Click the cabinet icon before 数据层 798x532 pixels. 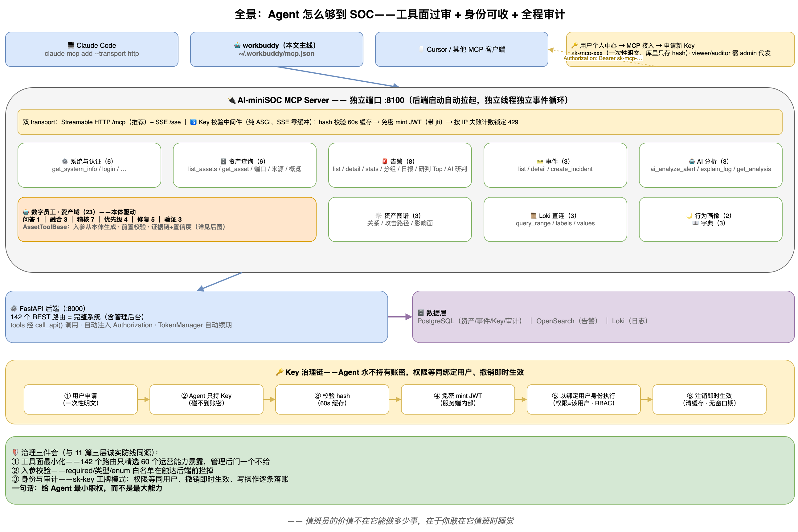pyautogui.click(x=420, y=313)
